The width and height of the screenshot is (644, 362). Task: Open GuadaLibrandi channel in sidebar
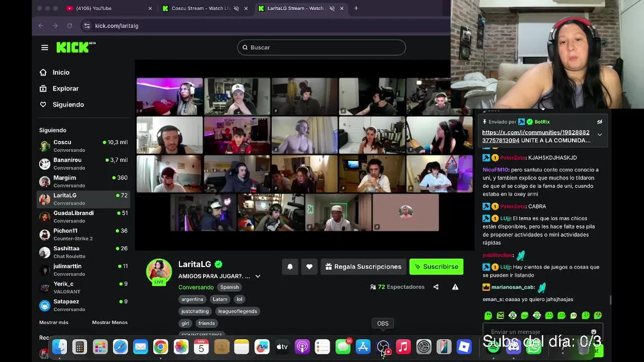point(84,217)
